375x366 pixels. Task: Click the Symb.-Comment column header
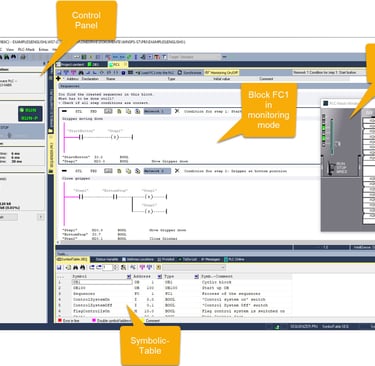(217, 276)
